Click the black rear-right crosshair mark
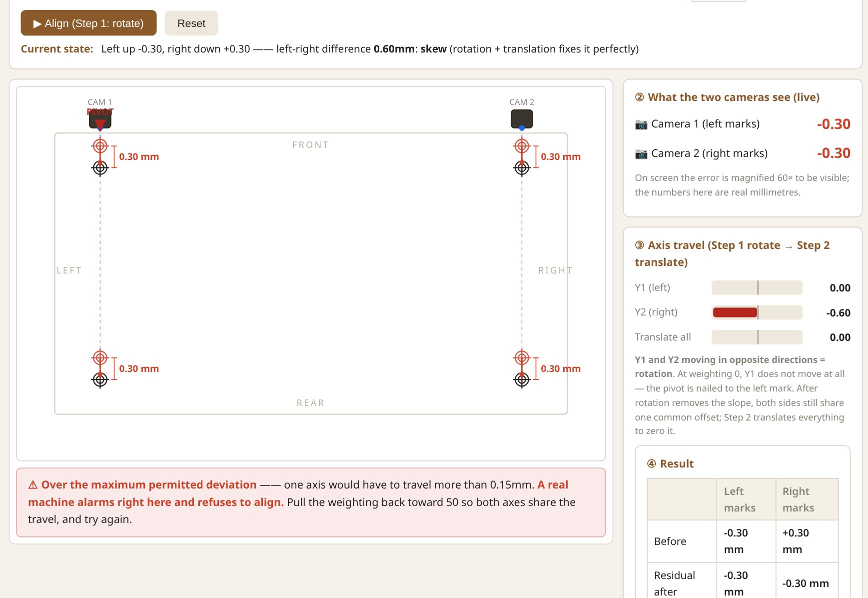Screen dimensions: 868x598 click(x=522, y=380)
